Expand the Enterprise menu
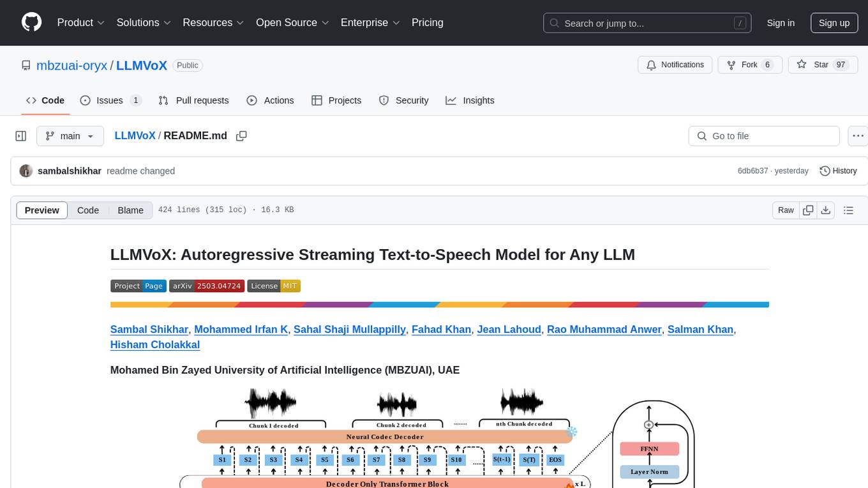The image size is (868, 488). 370,22
